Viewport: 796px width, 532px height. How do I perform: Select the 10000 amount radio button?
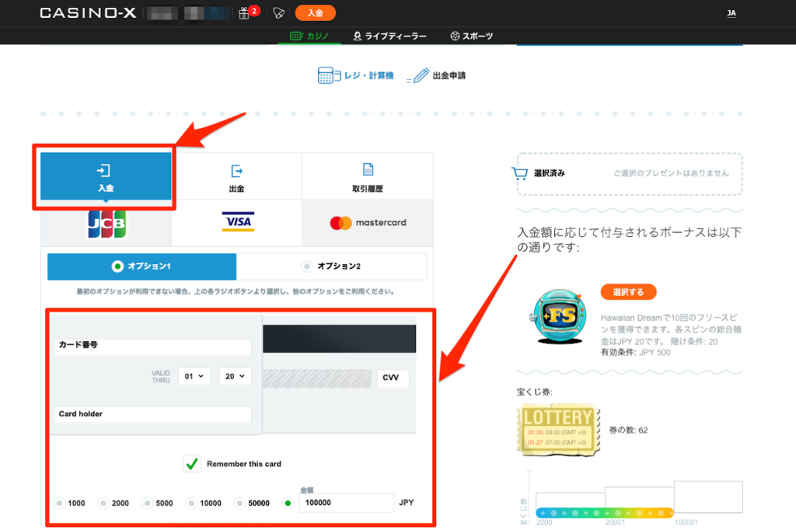[191, 503]
